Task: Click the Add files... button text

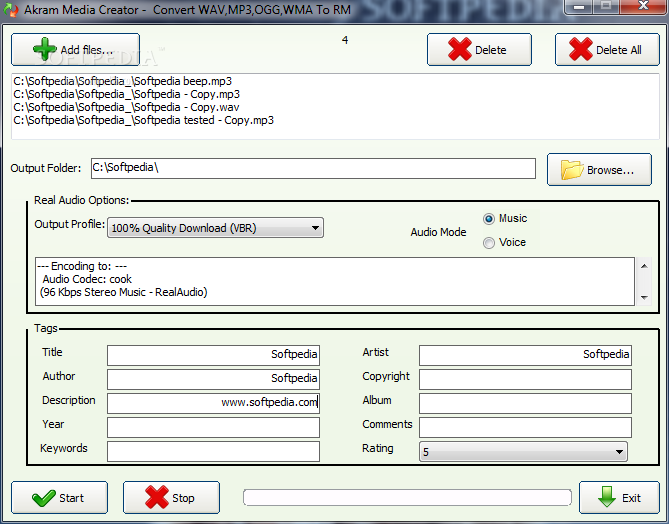Action: (x=87, y=50)
